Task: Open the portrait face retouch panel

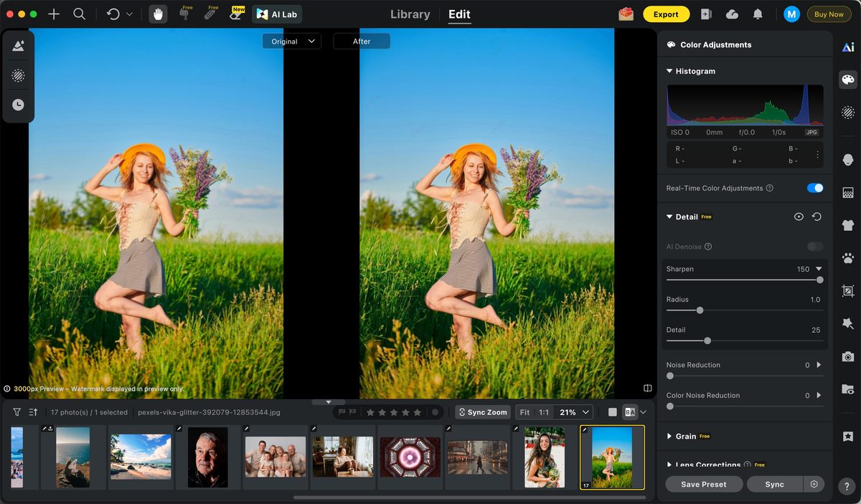Action: (x=848, y=159)
